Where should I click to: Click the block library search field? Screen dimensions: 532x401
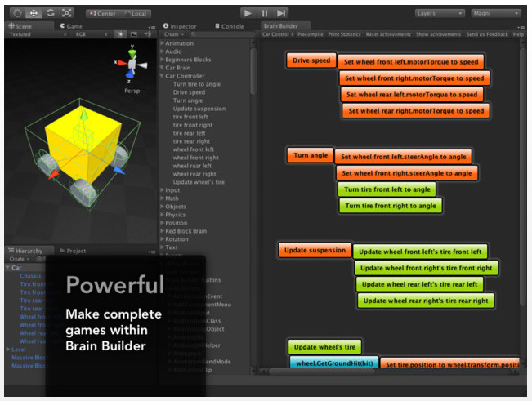222,34
